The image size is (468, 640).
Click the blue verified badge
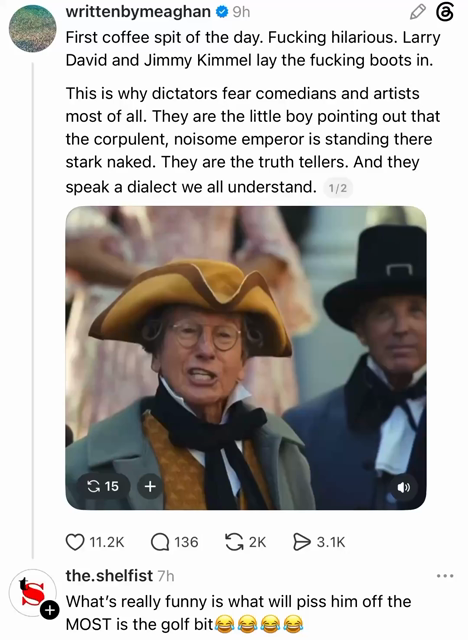pyautogui.click(x=222, y=12)
